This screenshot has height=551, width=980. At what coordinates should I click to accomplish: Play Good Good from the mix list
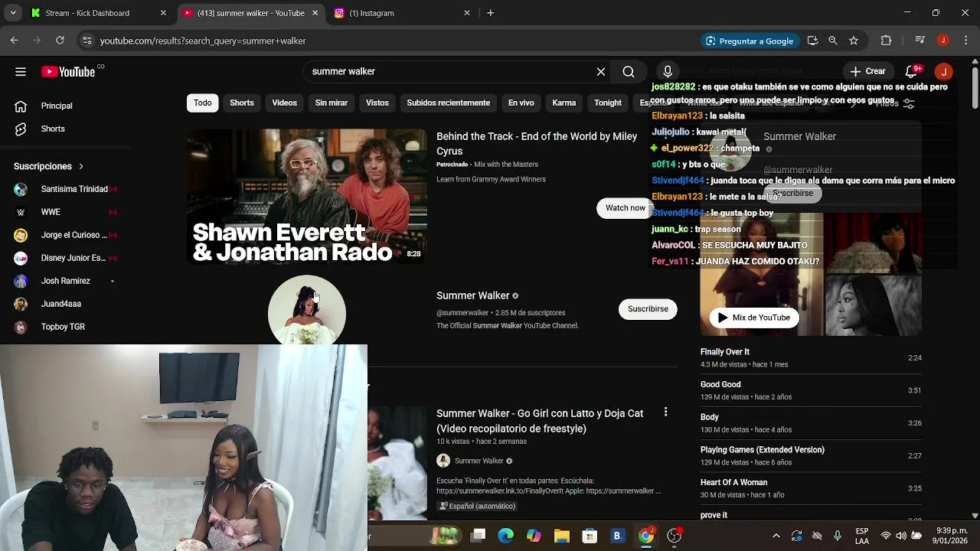[x=811, y=390]
